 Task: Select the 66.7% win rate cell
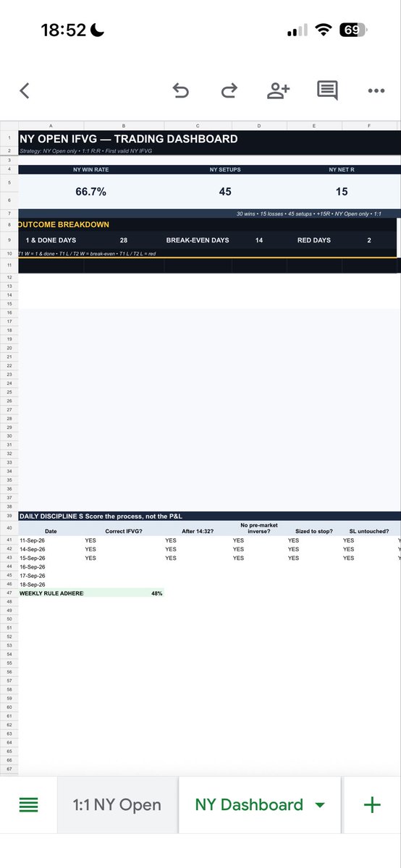pos(91,192)
